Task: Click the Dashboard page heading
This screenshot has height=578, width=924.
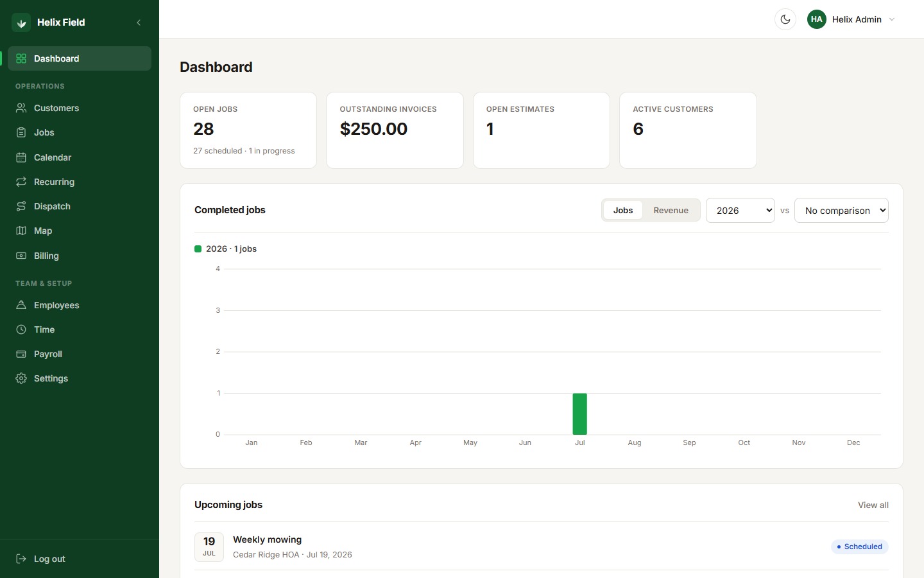Action: (216, 67)
